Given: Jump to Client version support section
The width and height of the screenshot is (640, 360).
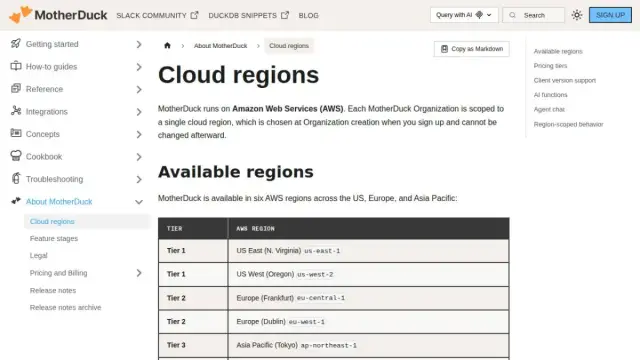Looking at the screenshot, I should point(564,80).
